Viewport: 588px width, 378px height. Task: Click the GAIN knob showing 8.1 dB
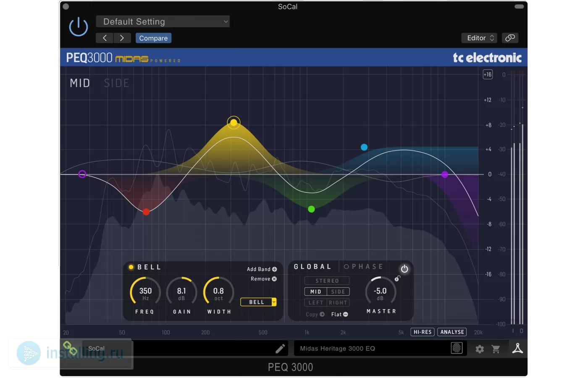tap(181, 291)
